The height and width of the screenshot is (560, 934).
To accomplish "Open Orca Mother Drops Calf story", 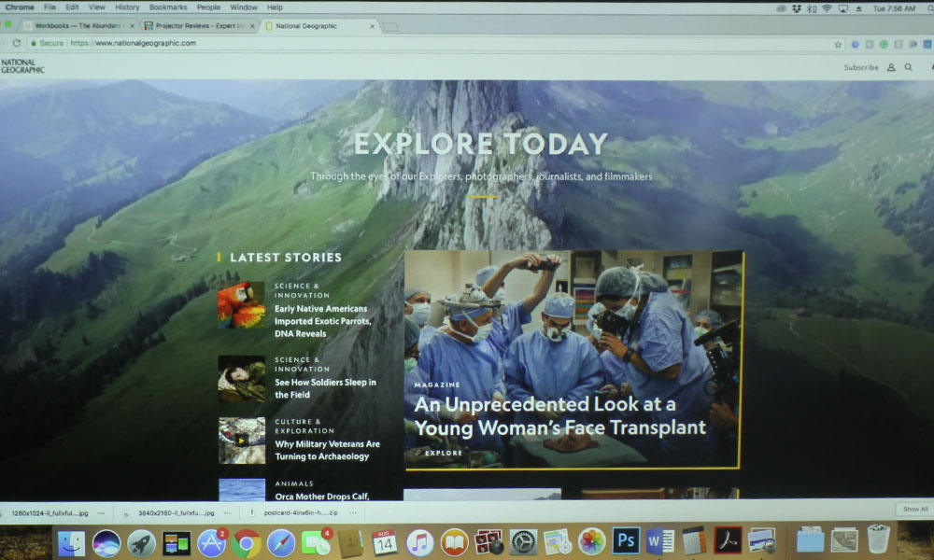I will (321, 496).
